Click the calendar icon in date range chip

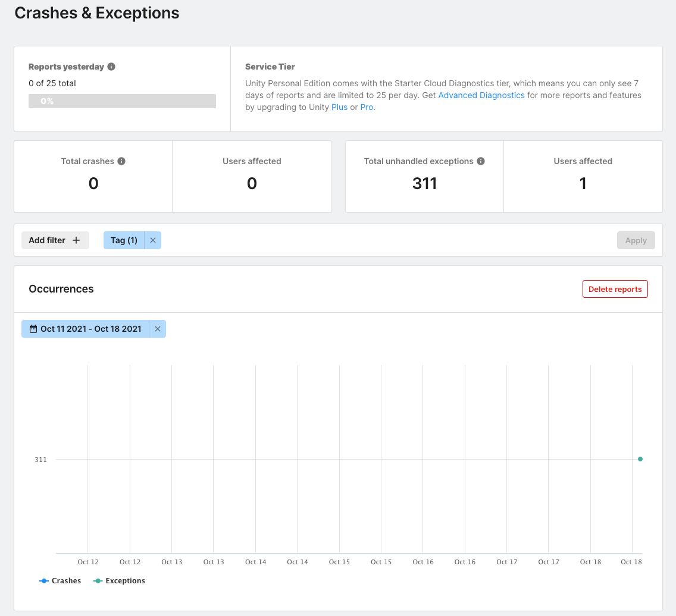click(x=33, y=329)
